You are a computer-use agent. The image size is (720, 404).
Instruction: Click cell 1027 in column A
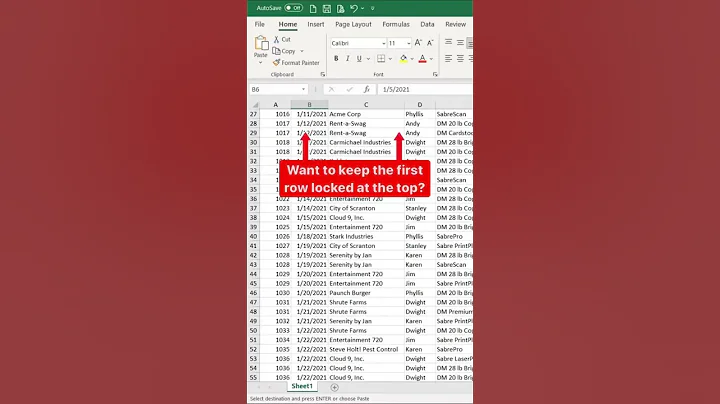[276, 246]
